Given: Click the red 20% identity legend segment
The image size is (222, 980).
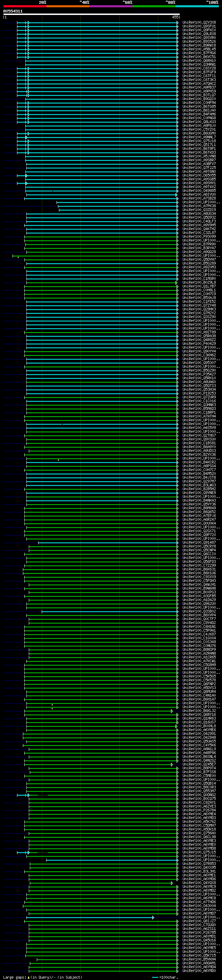Looking at the screenshot, I should [25, 6].
